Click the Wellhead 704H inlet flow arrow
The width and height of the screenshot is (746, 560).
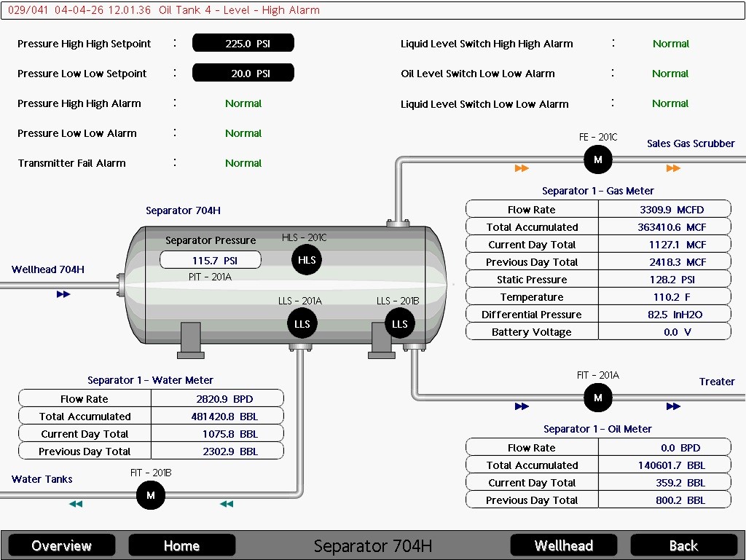[63, 294]
